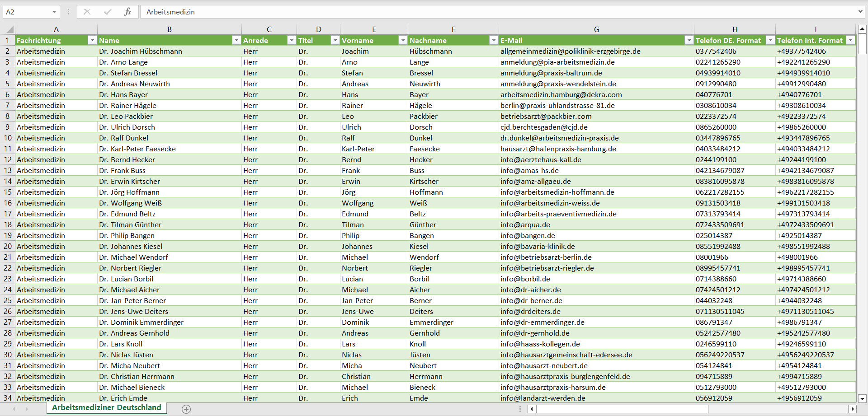Select phone number 0865260000
The height and width of the screenshot is (416, 868).
[x=735, y=127]
